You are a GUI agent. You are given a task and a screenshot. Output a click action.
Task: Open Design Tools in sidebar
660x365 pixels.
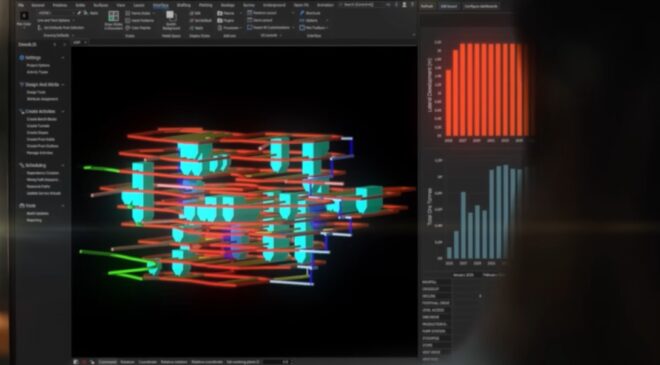36,92
